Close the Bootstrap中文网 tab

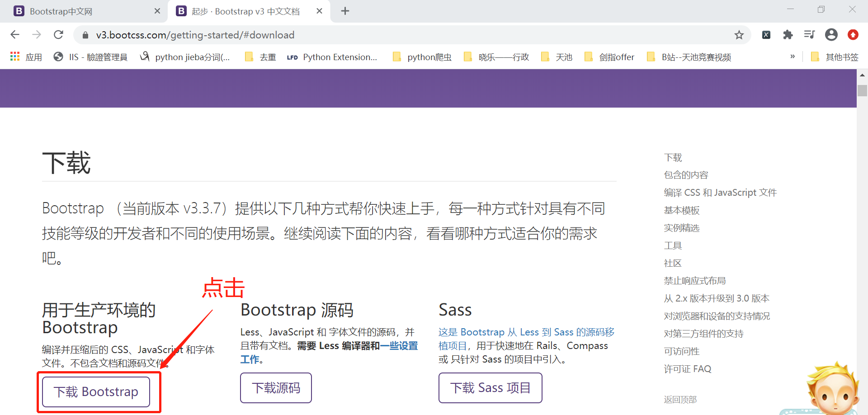pos(157,11)
